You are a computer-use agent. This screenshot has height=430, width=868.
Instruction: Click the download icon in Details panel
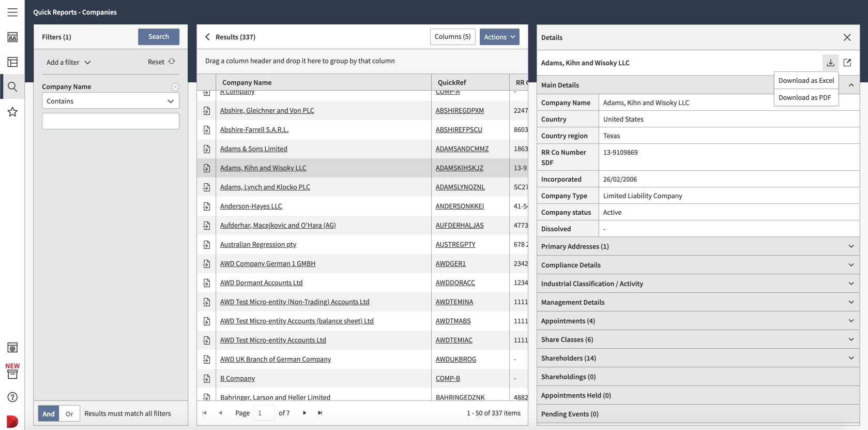pos(830,63)
